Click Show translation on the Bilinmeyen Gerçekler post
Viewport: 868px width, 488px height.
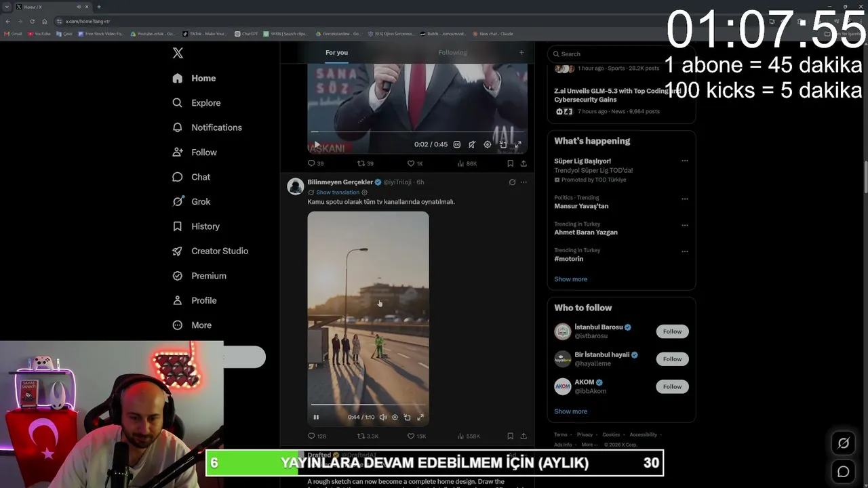[x=338, y=192]
